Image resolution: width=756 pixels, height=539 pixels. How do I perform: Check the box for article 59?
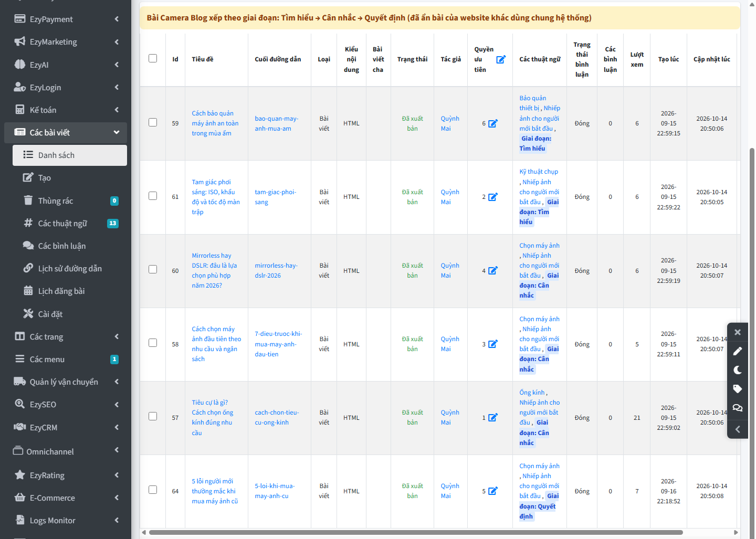point(153,122)
